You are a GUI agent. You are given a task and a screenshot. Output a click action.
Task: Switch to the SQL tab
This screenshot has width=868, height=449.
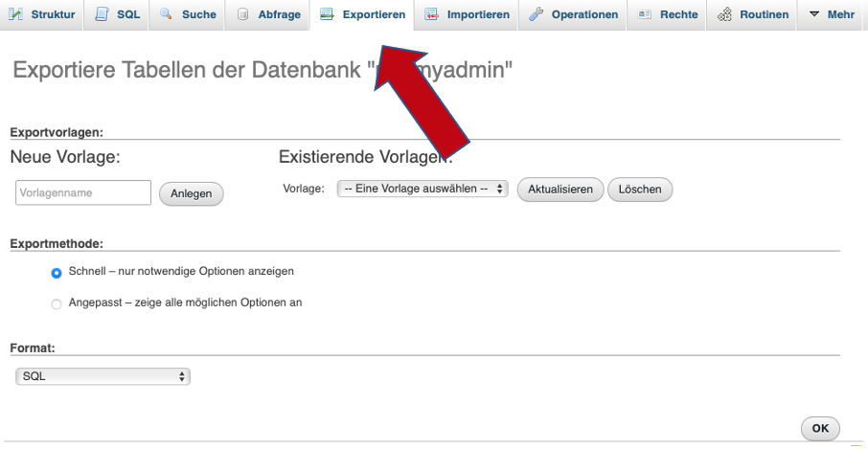(116, 14)
